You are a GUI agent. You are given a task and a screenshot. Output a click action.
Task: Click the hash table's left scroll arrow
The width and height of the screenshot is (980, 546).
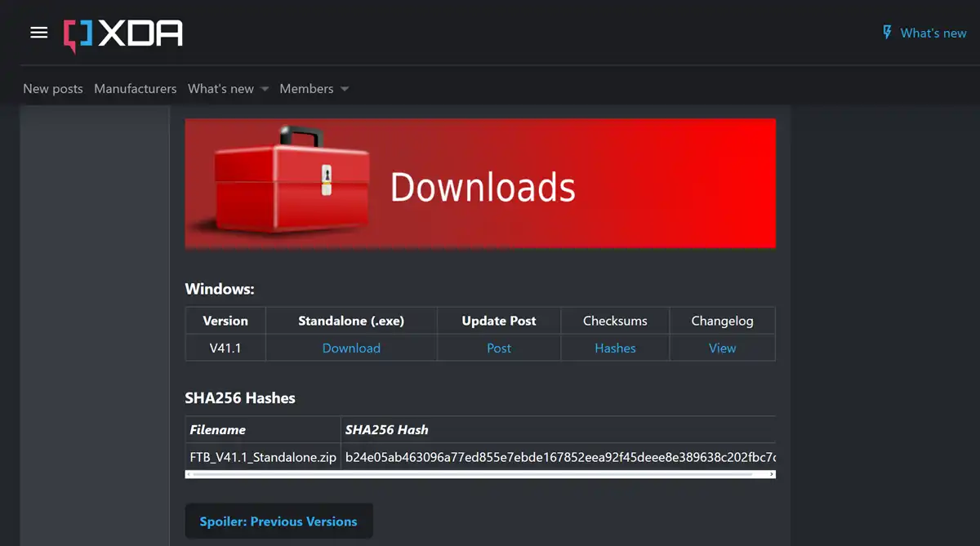click(x=189, y=474)
